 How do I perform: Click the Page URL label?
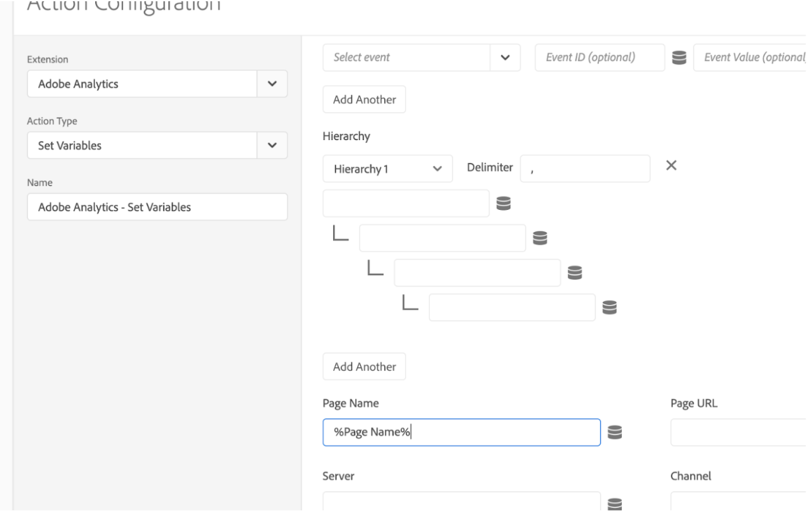pyautogui.click(x=694, y=403)
